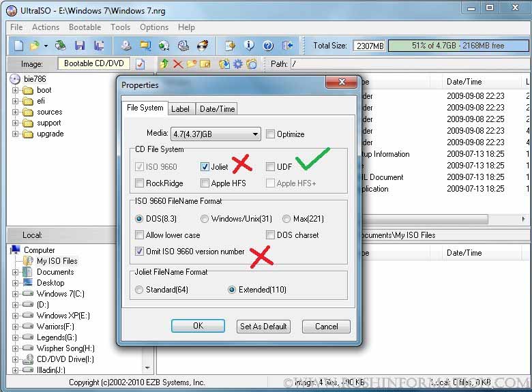Click the gear settings icon near Path
This screenshot has height=392, width=532.
(237, 64)
